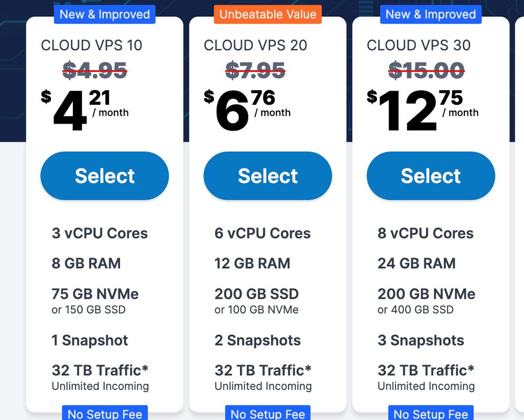The image size is (524, 420).
Task: Click the CLOUD VPS 10 plan title
Action: click(92, 45)
